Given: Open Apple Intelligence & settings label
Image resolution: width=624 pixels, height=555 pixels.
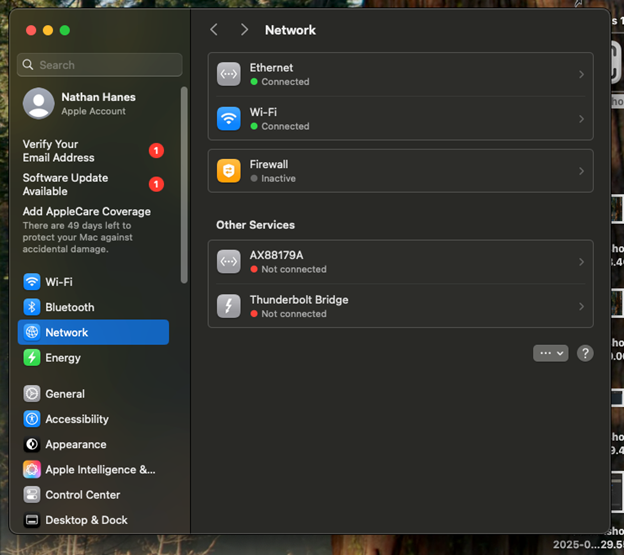Looking at the screenshot, I should [100, 469].
